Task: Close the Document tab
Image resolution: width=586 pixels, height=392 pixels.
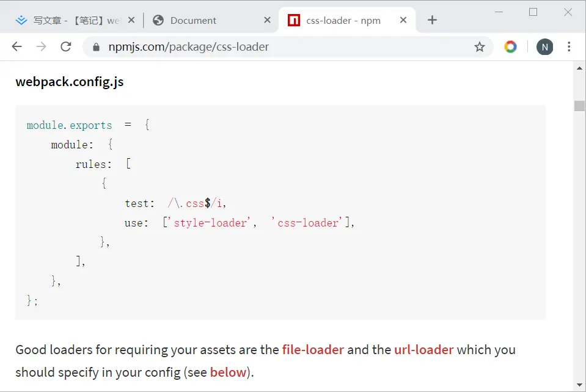Action: [267, 20]
